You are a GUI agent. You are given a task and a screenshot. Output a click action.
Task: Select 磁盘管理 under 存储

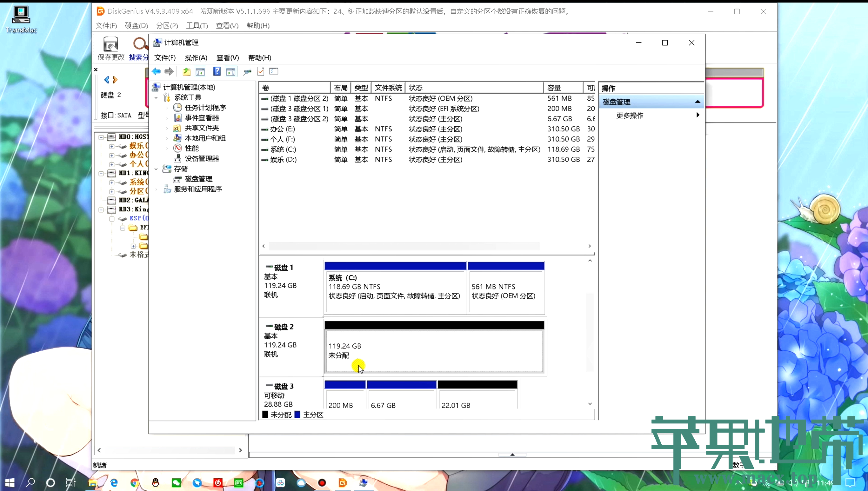(x=198, y=179)
